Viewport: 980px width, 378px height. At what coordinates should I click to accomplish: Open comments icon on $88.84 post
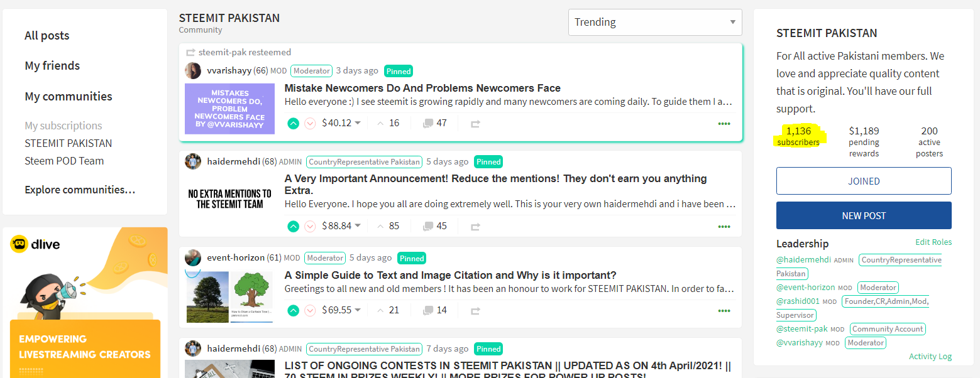(x=428, y=226)
